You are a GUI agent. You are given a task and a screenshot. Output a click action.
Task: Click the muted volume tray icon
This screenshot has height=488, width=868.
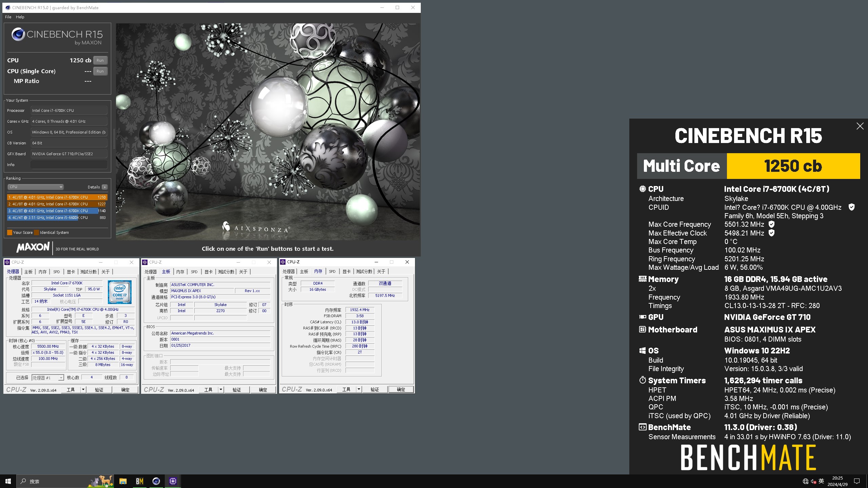[x=813, y=481]
